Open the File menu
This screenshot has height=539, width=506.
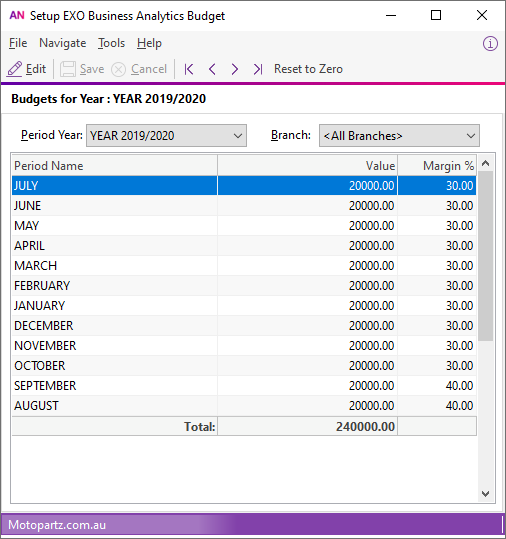(x=18, y=43)
